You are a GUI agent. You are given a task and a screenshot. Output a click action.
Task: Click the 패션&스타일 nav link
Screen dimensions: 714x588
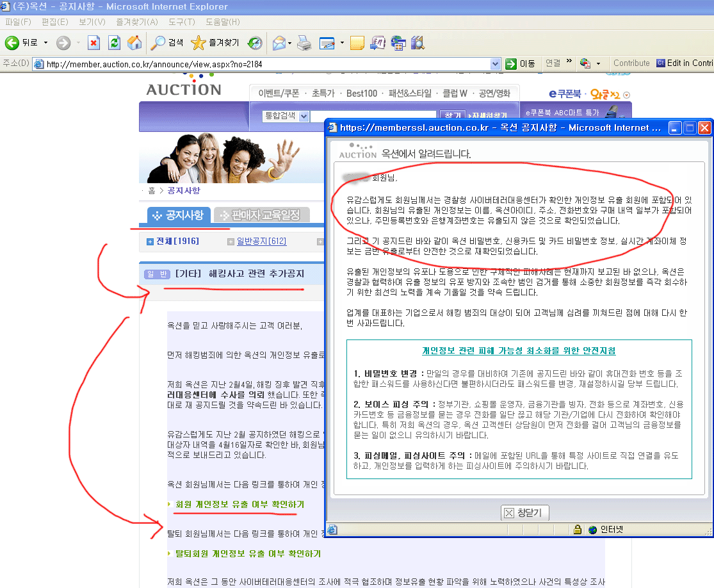pos(410,94)
